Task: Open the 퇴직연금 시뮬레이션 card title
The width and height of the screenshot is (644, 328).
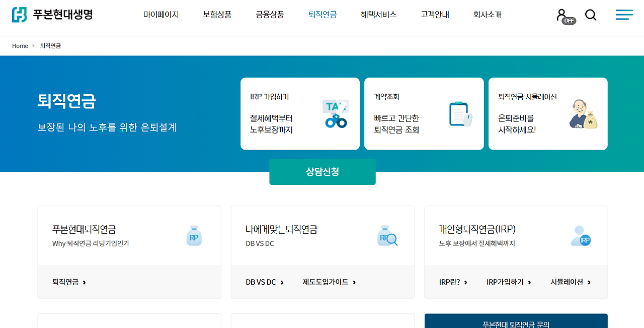Action: [x=527, y=97]
